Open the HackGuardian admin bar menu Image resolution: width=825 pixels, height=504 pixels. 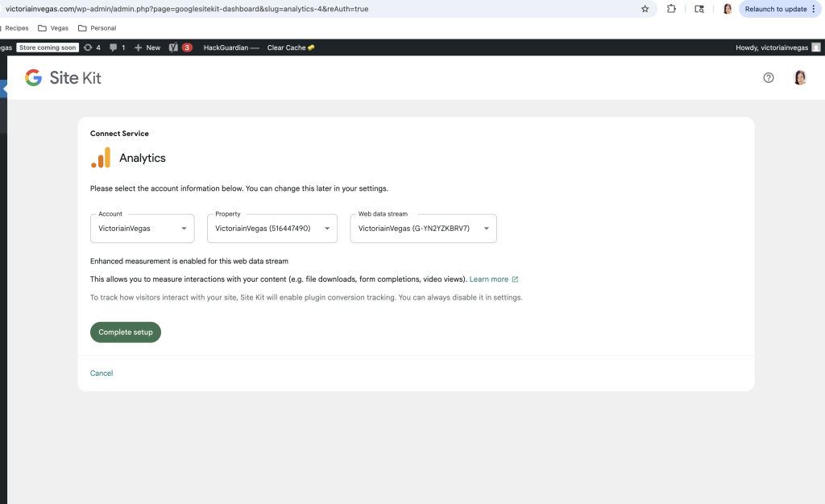[231, 48]
